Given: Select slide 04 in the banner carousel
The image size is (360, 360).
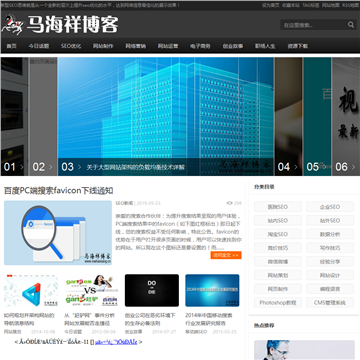Looking at the screenshot, I should click(288, 167).
